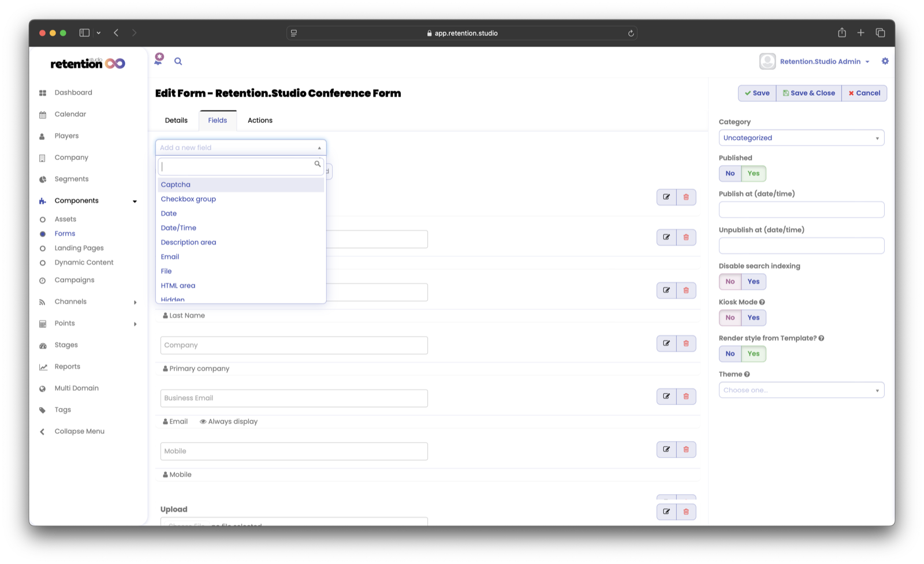
Task: Click the award badge icon in top bar
Action: tap(159, 59)
